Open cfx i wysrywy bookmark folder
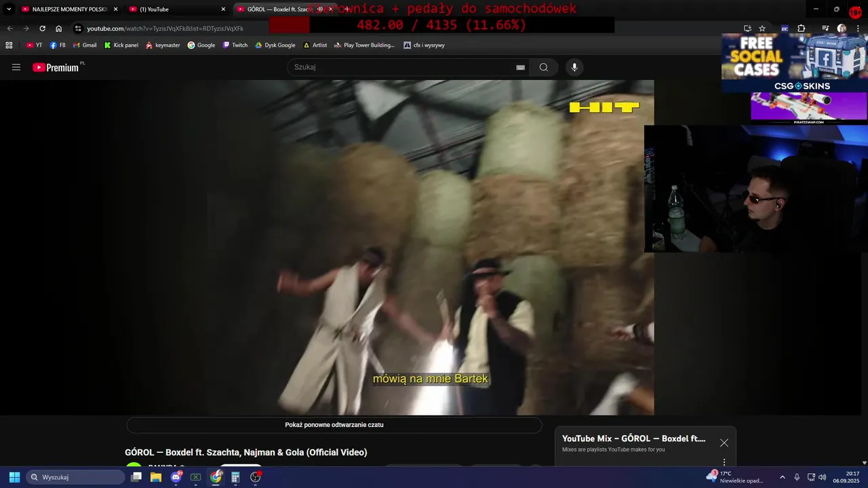Image resolution: width=868 pixels, height=488 pixels. (425, 45)
